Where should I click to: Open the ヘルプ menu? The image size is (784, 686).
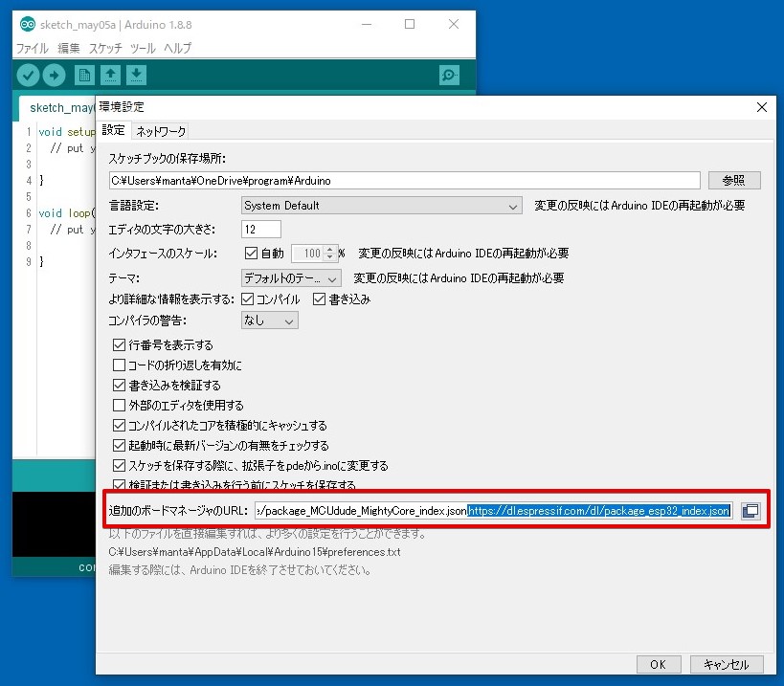[x=177, y=49]
